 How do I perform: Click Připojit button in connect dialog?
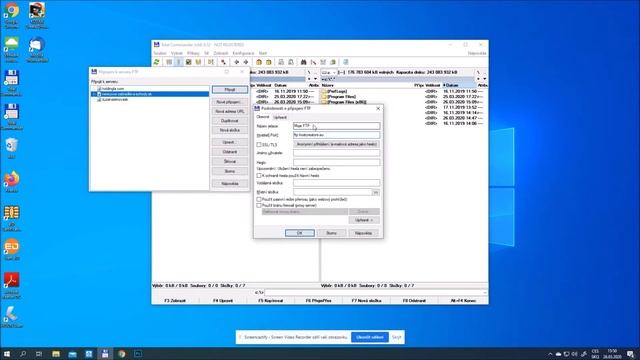click(x=230, y=89)
